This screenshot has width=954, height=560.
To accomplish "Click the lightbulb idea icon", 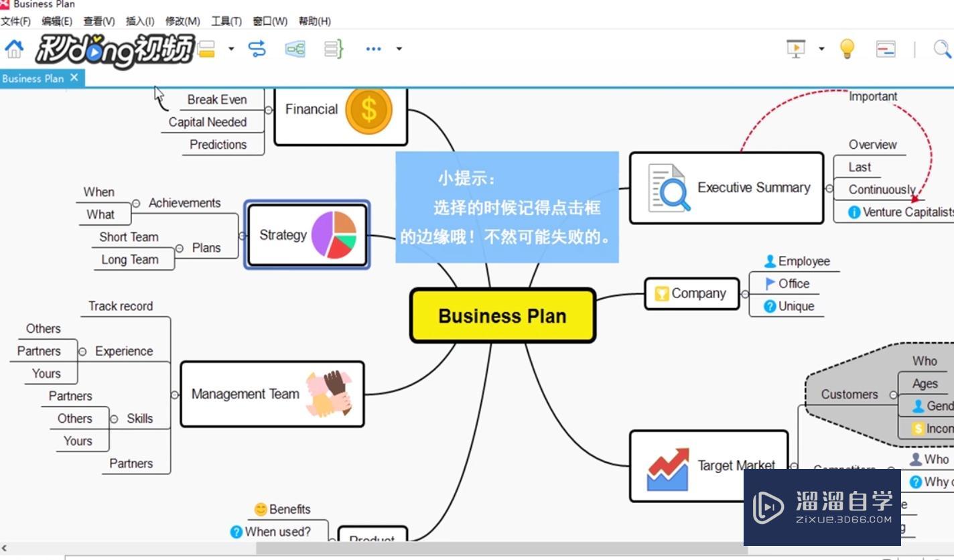I will 847,48.
